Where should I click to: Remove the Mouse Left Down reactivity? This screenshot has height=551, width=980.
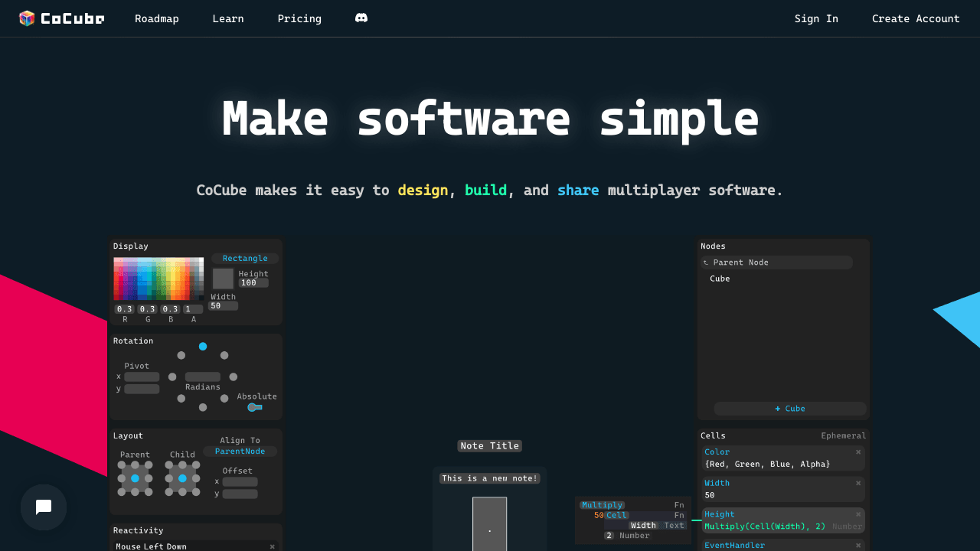tap(272, 546)
